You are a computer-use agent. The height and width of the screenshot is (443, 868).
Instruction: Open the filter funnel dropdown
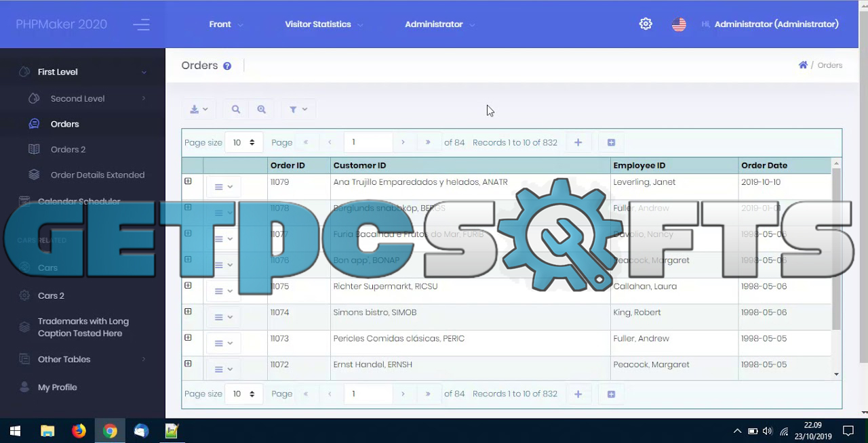[x=298, y=109]
